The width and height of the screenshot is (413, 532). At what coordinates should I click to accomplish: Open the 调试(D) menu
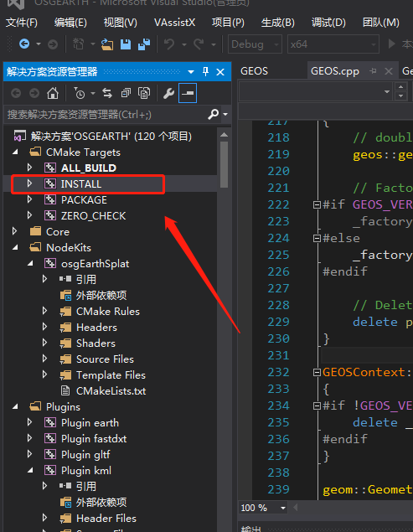[328, 23]
